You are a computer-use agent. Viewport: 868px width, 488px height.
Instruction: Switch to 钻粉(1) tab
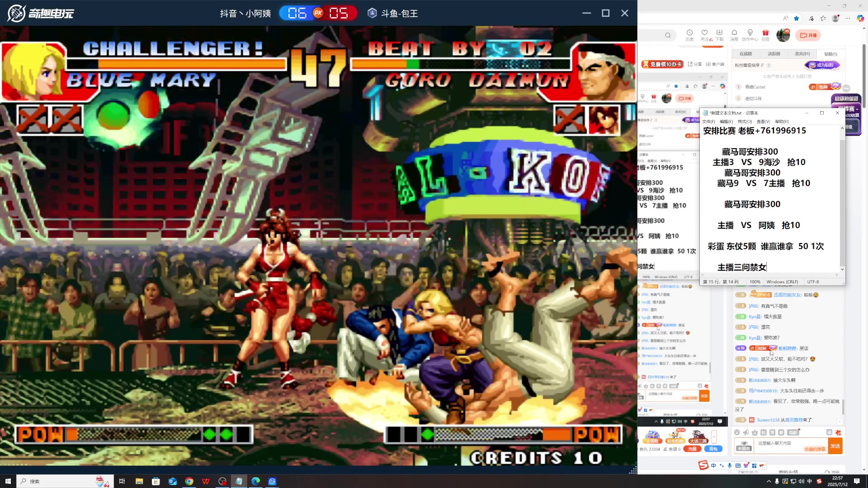830,54
